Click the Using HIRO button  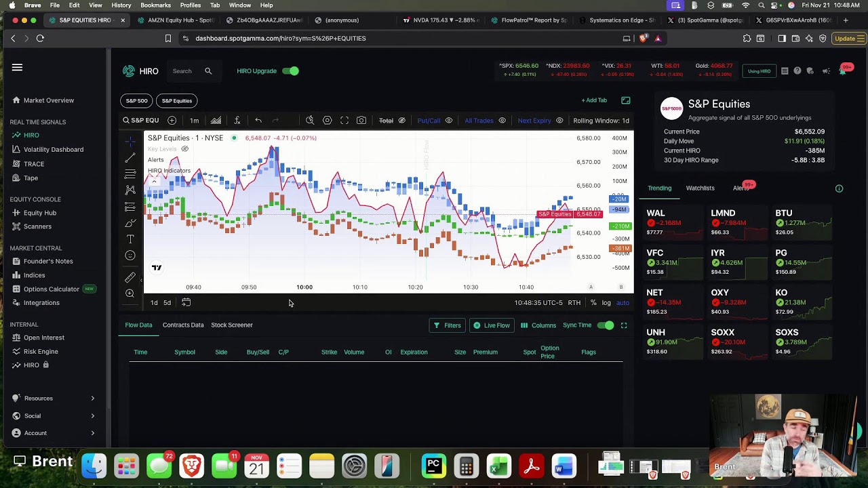pyautogui.click(x=759, y=71)
